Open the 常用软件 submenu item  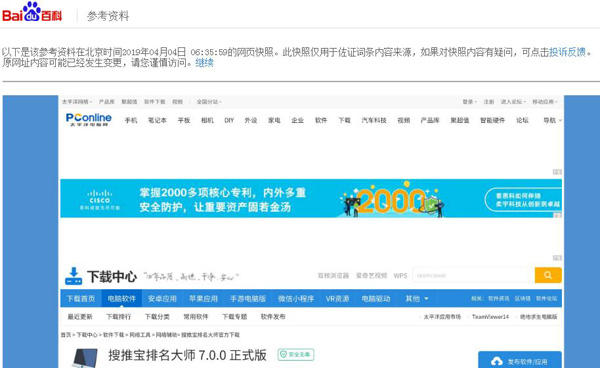point(196,317)
